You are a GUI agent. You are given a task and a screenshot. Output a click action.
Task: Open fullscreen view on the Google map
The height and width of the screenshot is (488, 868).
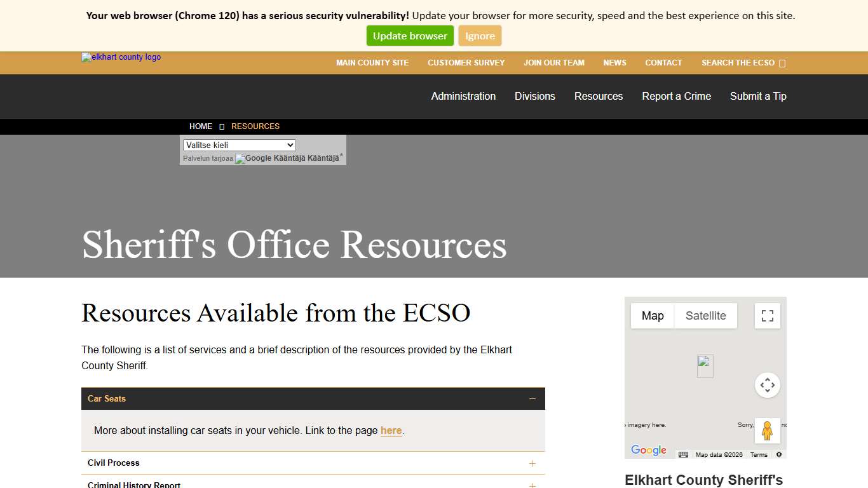767,315
